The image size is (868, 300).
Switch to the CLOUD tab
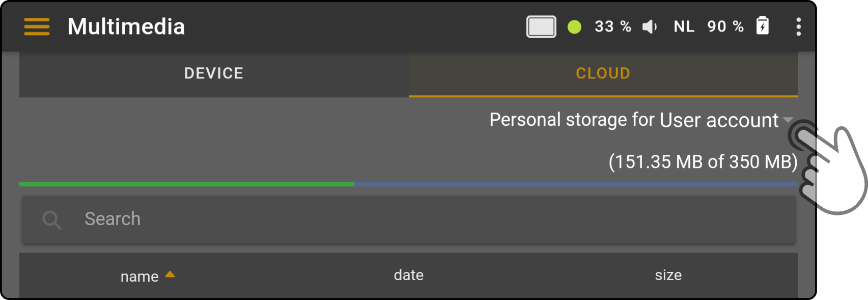point(603,73)
